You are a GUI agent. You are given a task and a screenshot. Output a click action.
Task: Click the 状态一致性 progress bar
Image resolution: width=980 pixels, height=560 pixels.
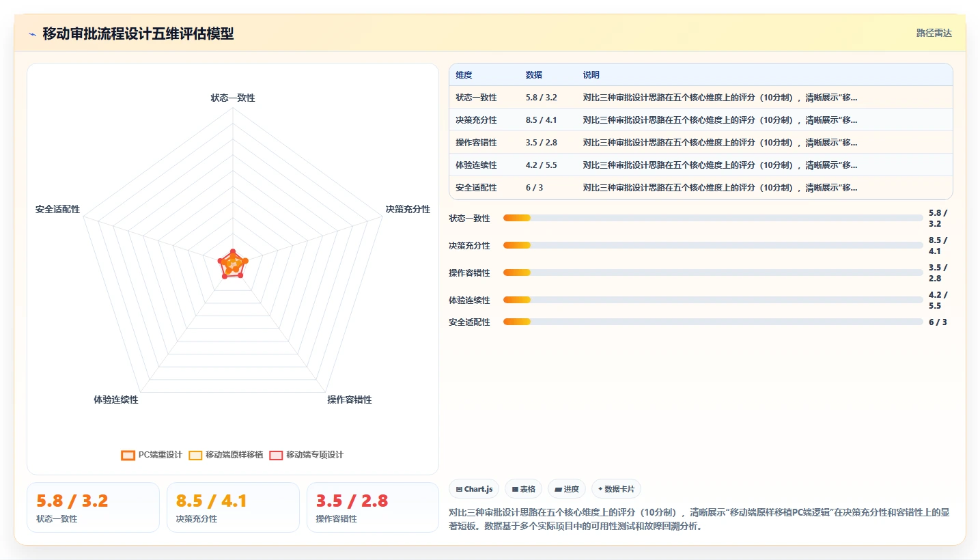(713, 218)
